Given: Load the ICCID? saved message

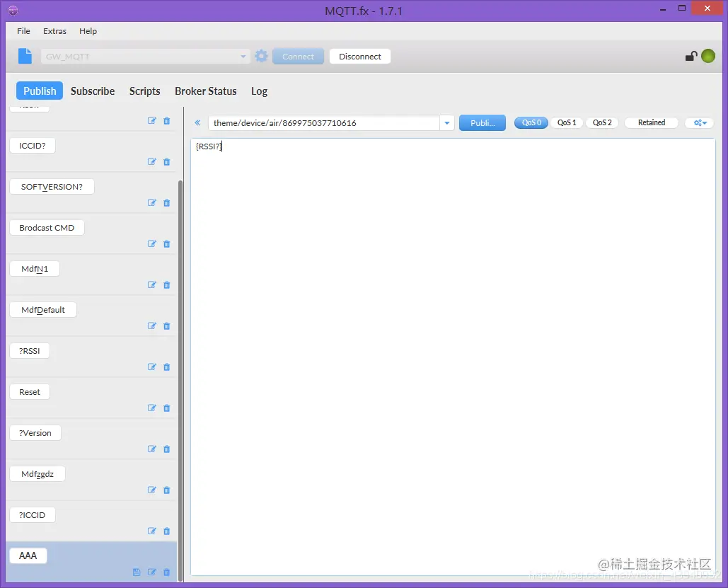Looking at the screenshot, I should pos(33,146).
